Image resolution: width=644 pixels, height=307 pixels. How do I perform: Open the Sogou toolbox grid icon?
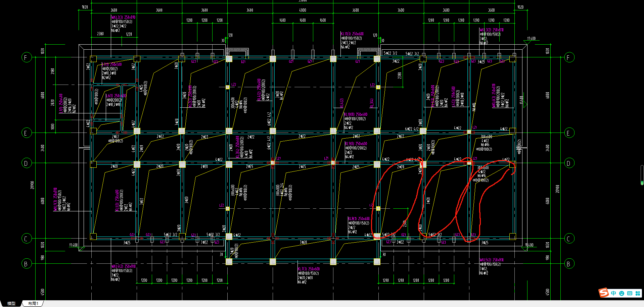click(638, 293)
